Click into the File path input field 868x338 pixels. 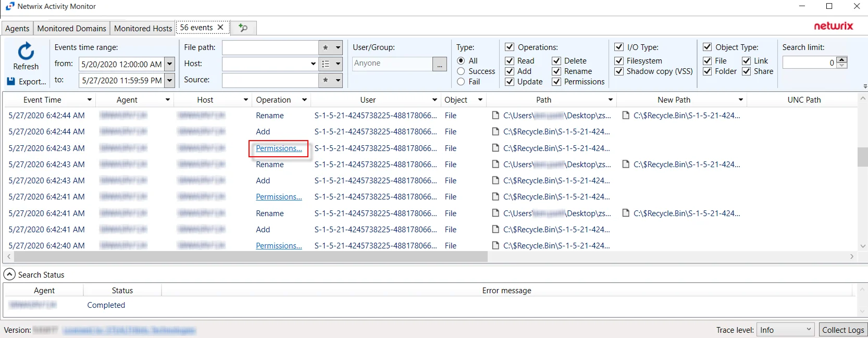pos(270,47)
